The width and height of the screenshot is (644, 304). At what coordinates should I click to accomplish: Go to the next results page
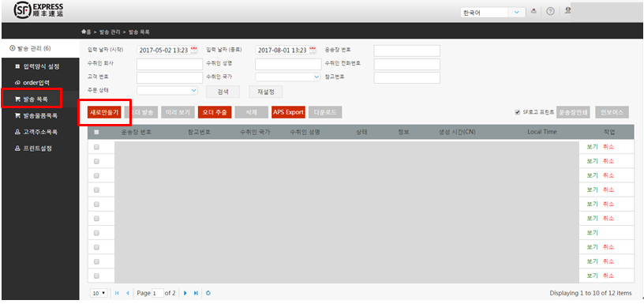click(185, 293)
